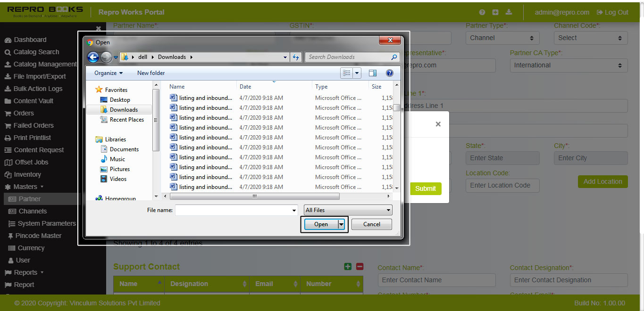
Task: Sort the table by Date column
Action: coord(245,86)
